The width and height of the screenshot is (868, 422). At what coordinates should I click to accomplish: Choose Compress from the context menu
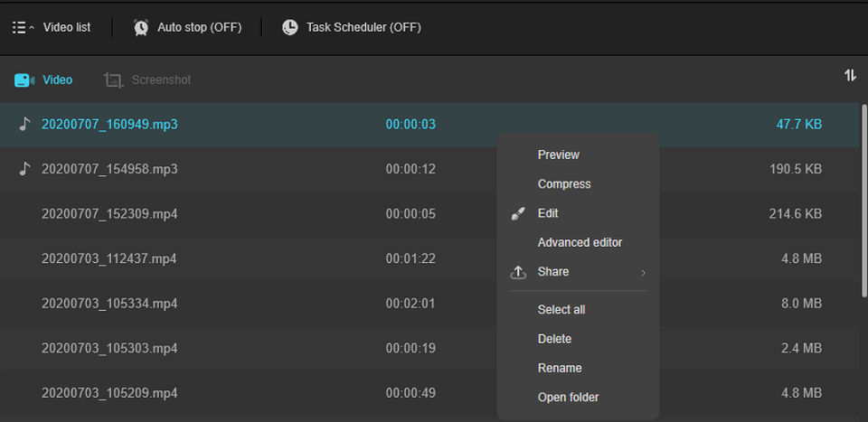[x=563, y=184]
